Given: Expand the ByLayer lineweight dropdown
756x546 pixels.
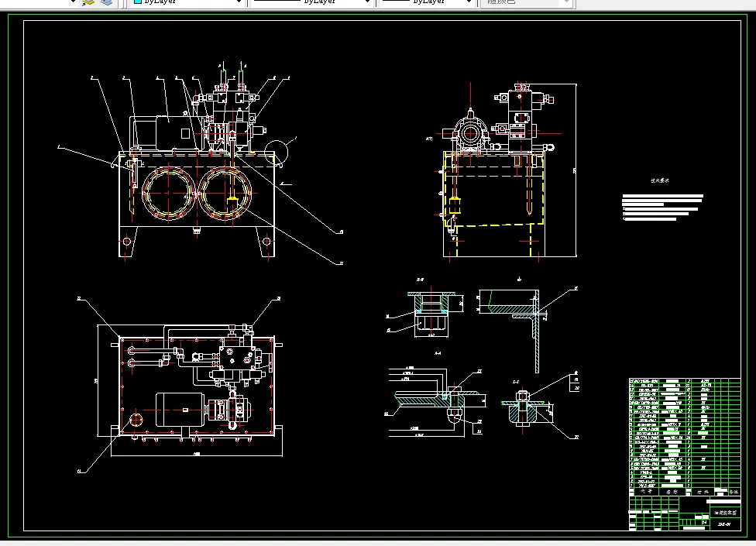Looking at the screenshot, I should 469,2.
